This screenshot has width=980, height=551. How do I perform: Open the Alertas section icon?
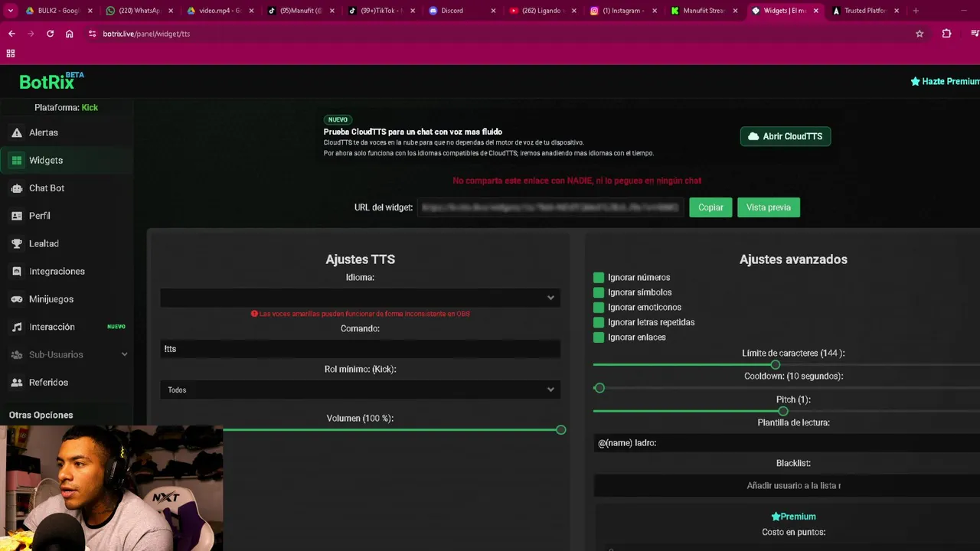click(17, 132)
